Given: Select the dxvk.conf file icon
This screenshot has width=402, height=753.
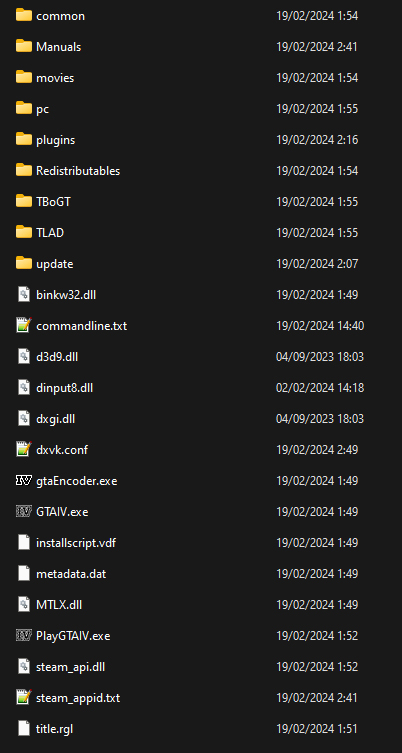Looking at the screenshot, I should coord(24,449).
